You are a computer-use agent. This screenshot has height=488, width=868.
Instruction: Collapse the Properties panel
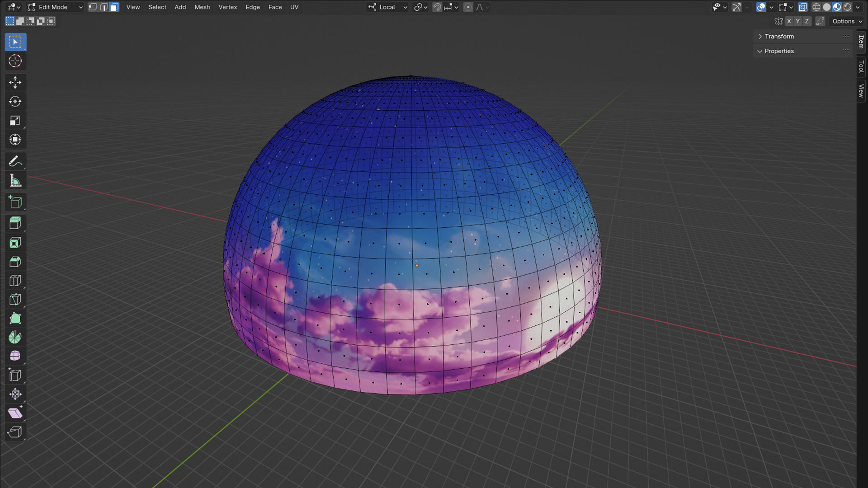pos(779,51)
